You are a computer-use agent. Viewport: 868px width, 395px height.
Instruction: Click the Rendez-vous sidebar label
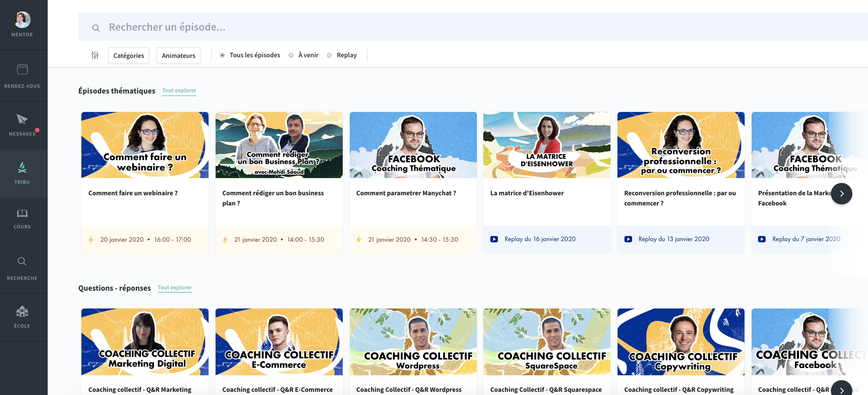tap(22, 86)
